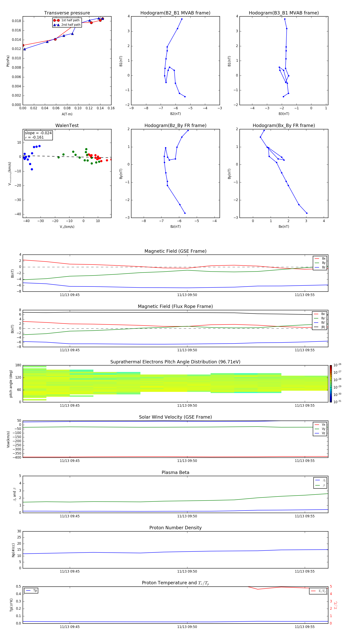Click the pitch angle color scale bar

pos(331,384)
